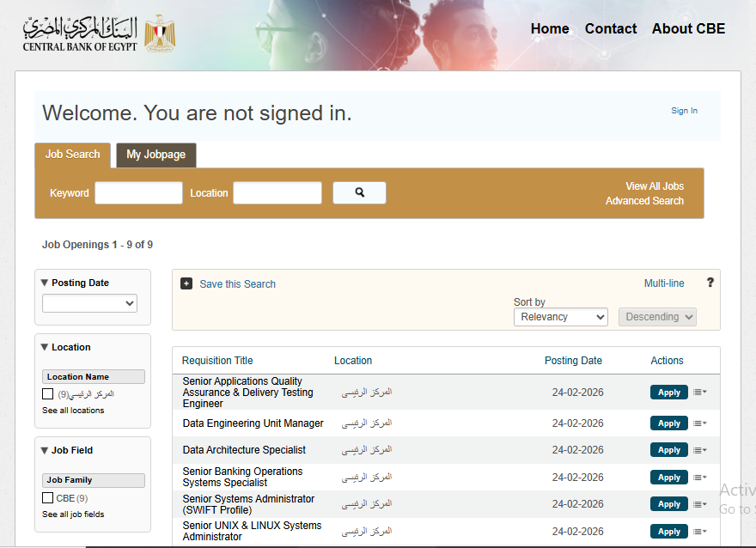Check the المركز الرئيسي location checkbox
The height and width of the screenshot is (548, 756).
48,394
